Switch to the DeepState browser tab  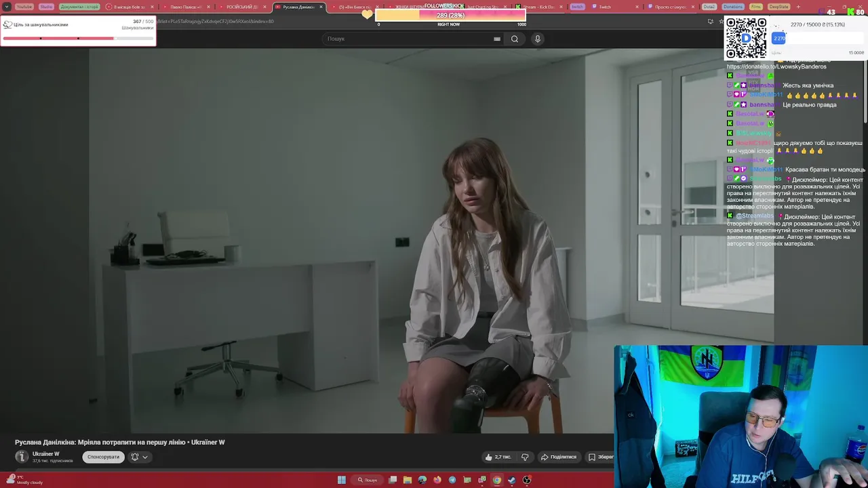(x=778, y=7)
